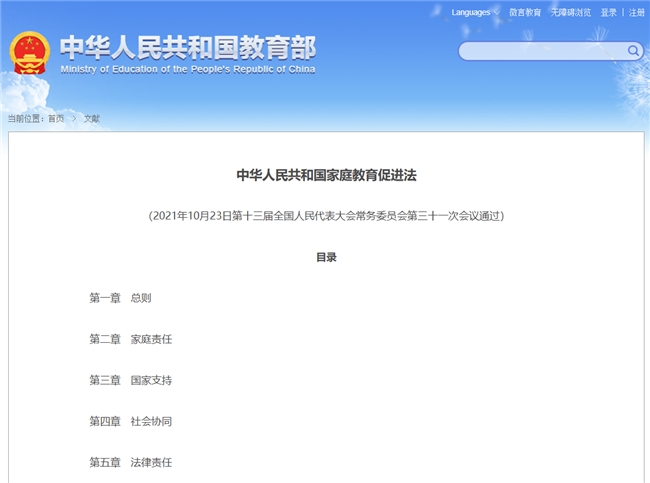
Task: Open 文献 in the breadcrumb
Action: [x=91, y=118]
